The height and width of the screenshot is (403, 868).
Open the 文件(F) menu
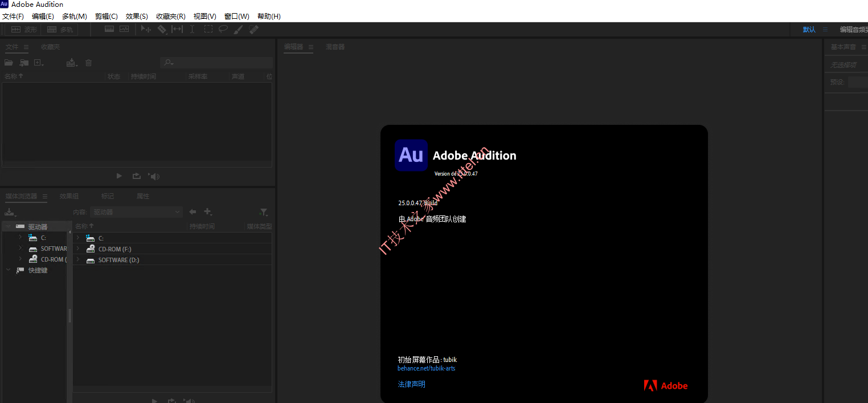tap(13, 16)
